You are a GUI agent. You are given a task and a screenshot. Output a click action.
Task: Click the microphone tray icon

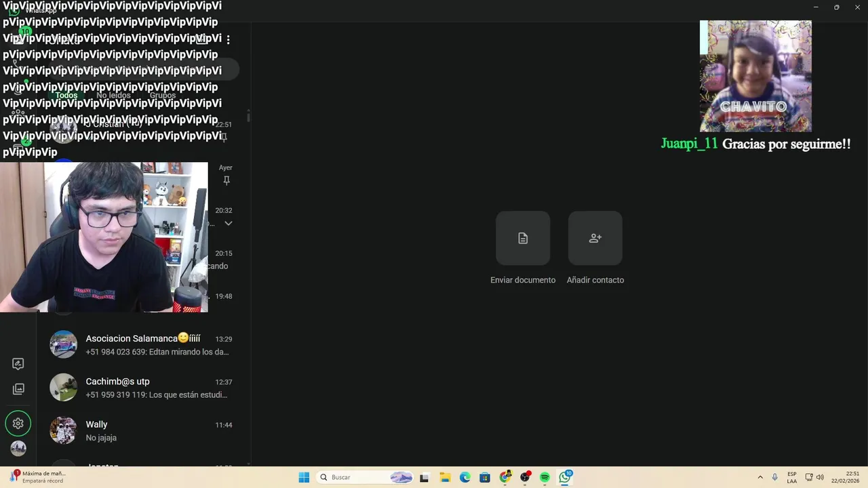[x=775, y=477]
